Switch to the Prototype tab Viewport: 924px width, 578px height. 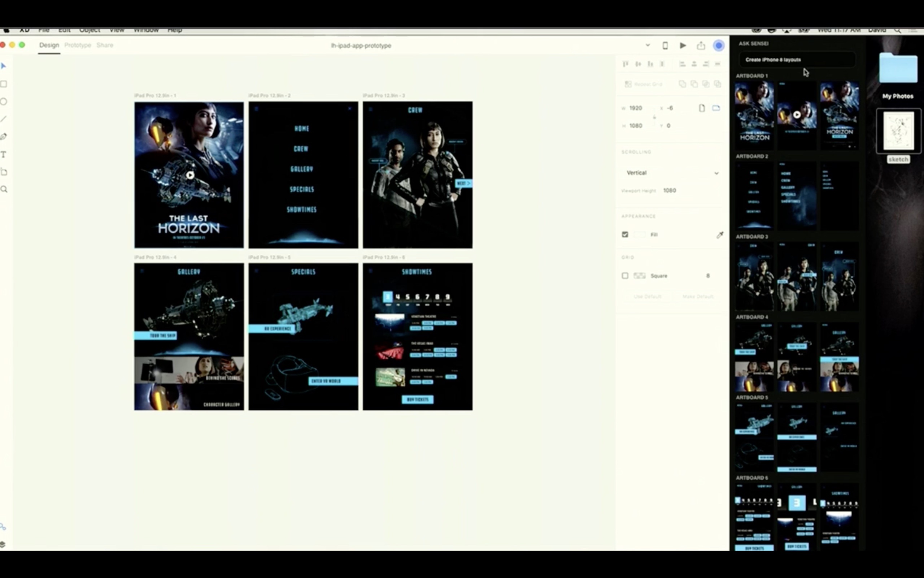(78, 45)
